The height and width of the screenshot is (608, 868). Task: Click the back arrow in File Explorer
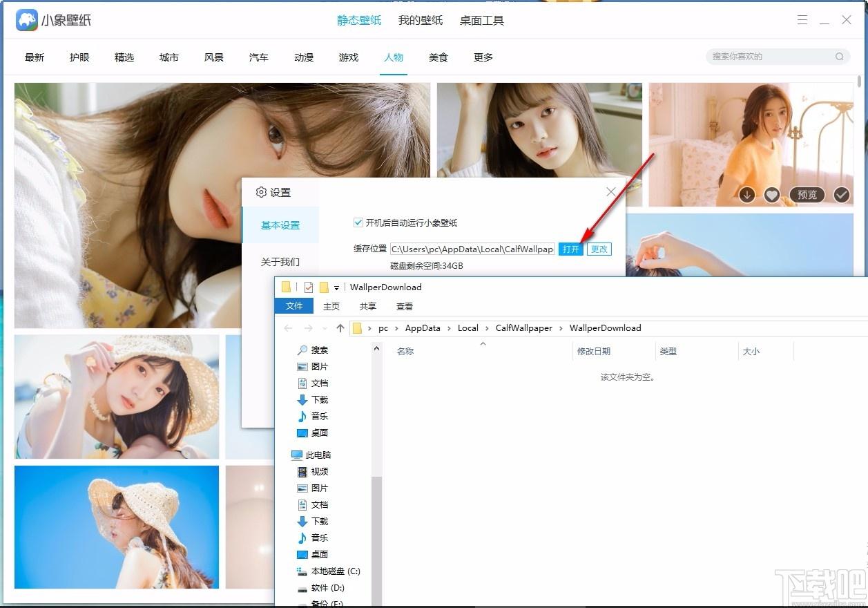tap(289, 327)
